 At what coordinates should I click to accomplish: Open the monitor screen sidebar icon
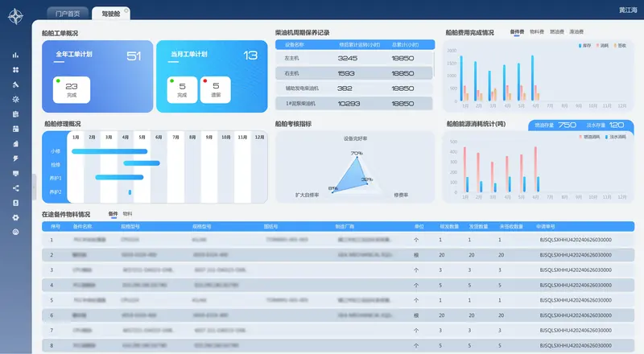[15, 173]
